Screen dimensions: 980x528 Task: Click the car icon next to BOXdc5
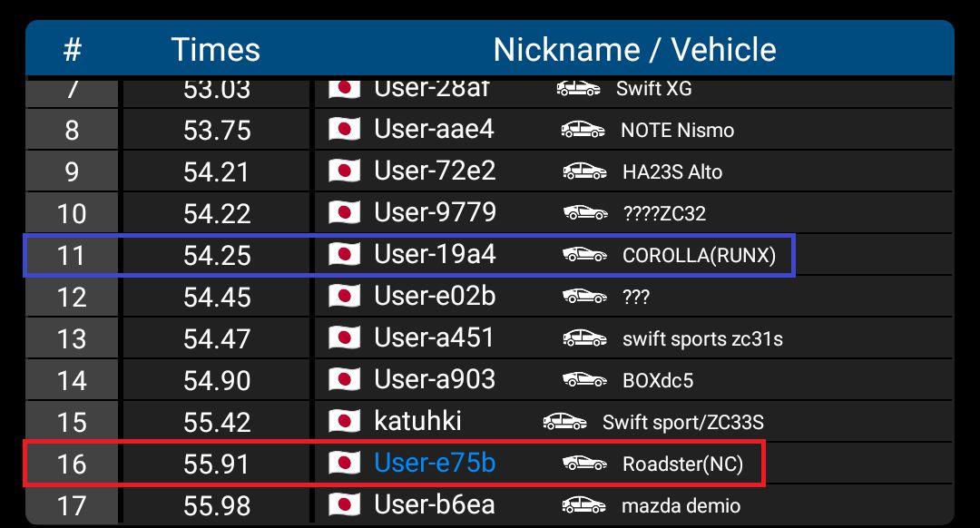point(584,380)
